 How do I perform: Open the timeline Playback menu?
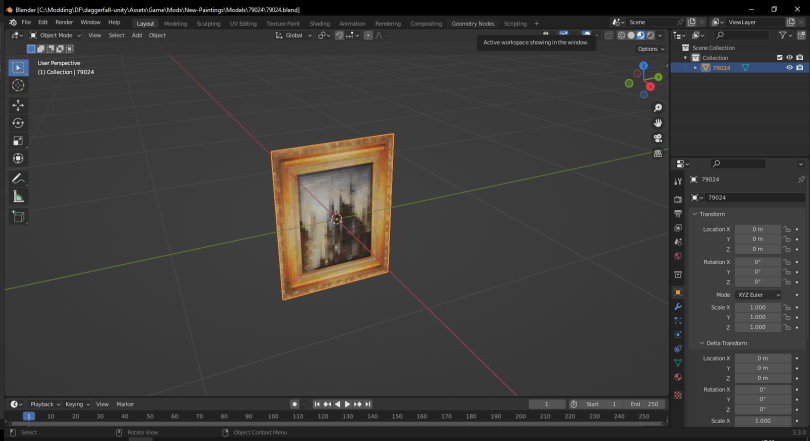point(44,404)
